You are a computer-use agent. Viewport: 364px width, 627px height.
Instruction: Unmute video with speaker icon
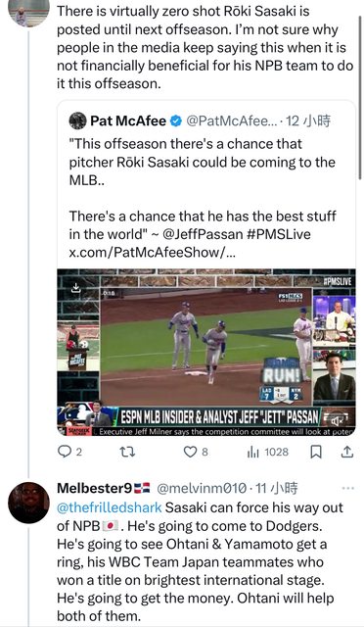coord(338,420)
